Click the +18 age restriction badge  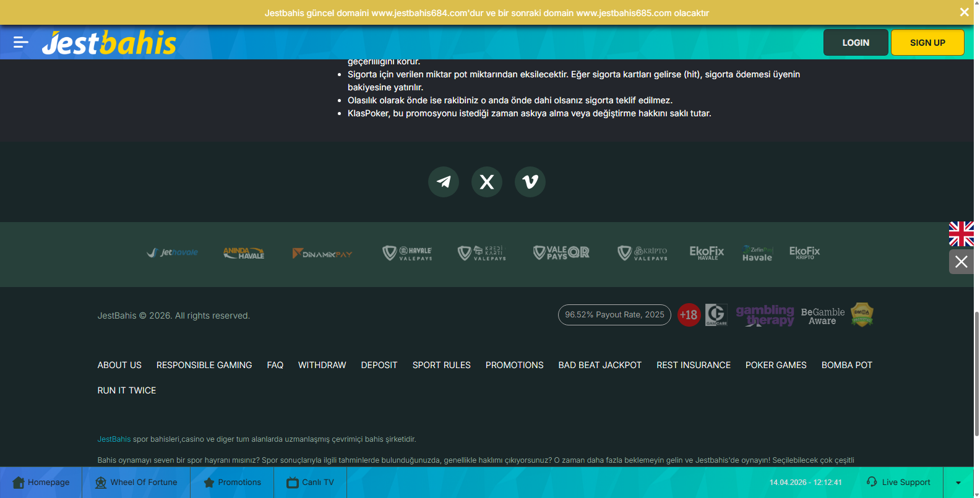[x=689, y=315]
